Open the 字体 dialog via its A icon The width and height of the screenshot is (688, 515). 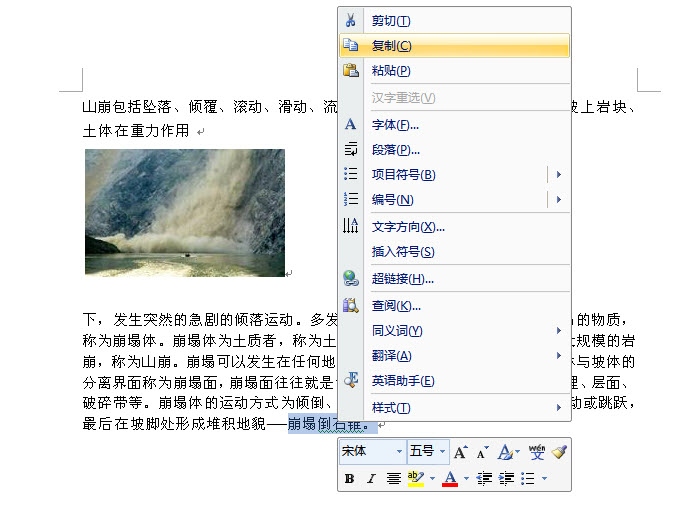click(x=351, y=125)
